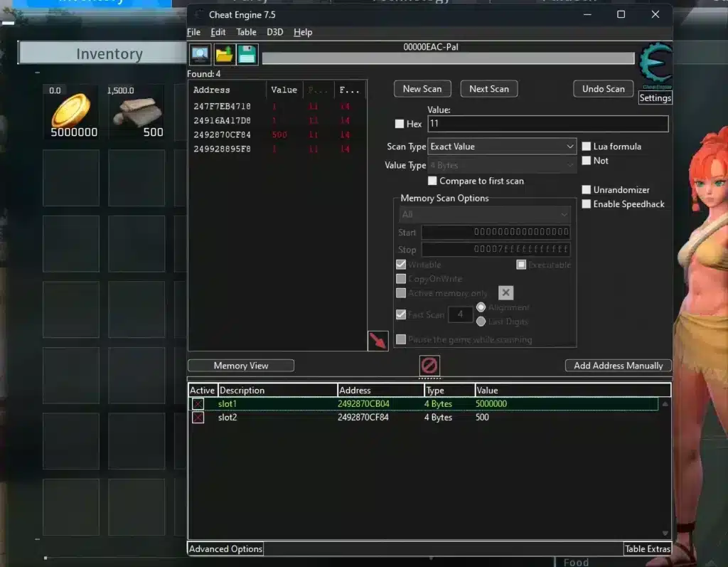Screen dimensions: 728x567
Task: Click the Type column header in address list
Action: pos(449,391)
